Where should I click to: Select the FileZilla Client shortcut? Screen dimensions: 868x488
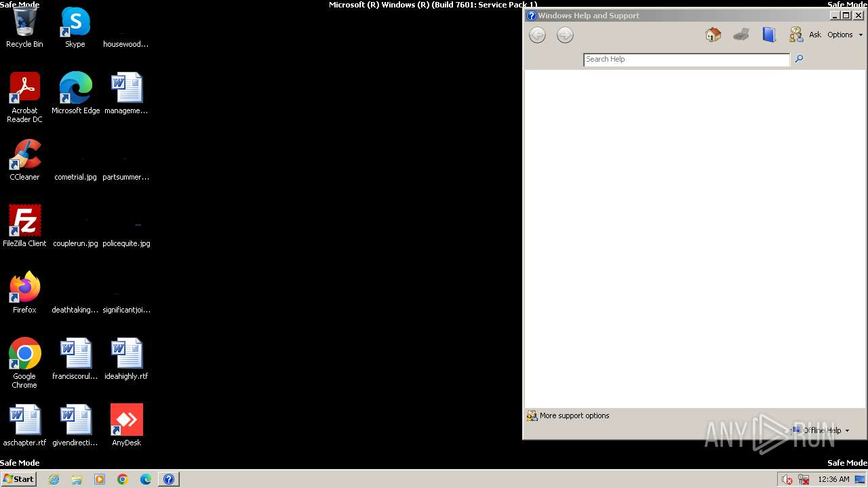[x=24, y=226]
